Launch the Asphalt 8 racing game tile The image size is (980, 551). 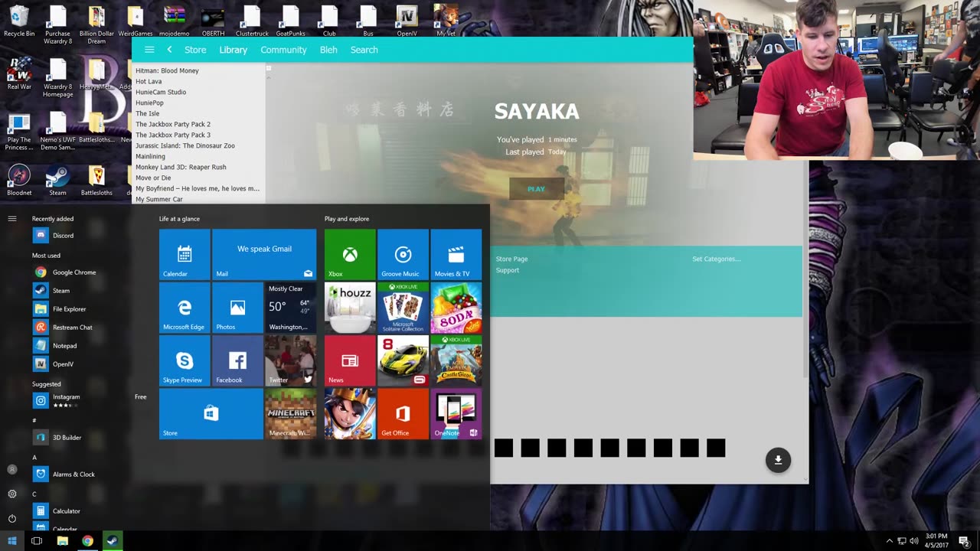click(x=403, y=360)
